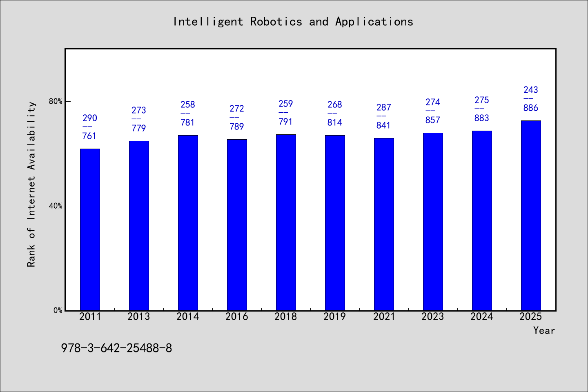Click the Rank of Internet Availability axis title

coord(31,184)
